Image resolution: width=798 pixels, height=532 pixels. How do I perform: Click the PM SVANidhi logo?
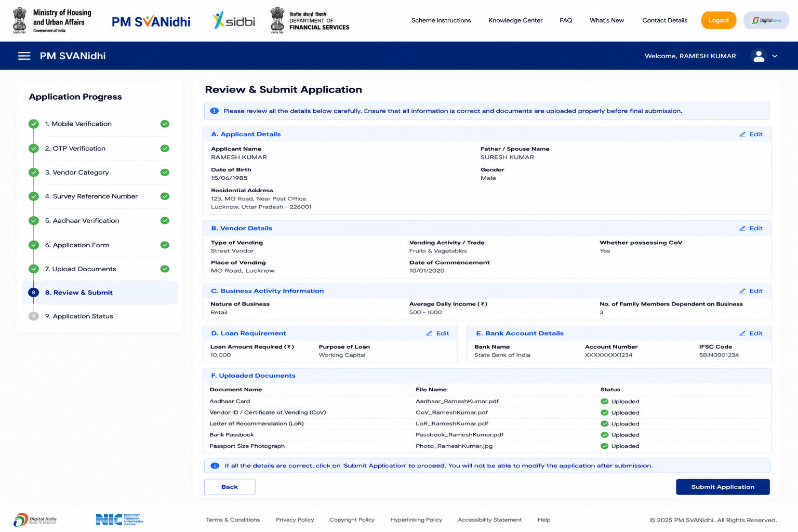point(151,22)
